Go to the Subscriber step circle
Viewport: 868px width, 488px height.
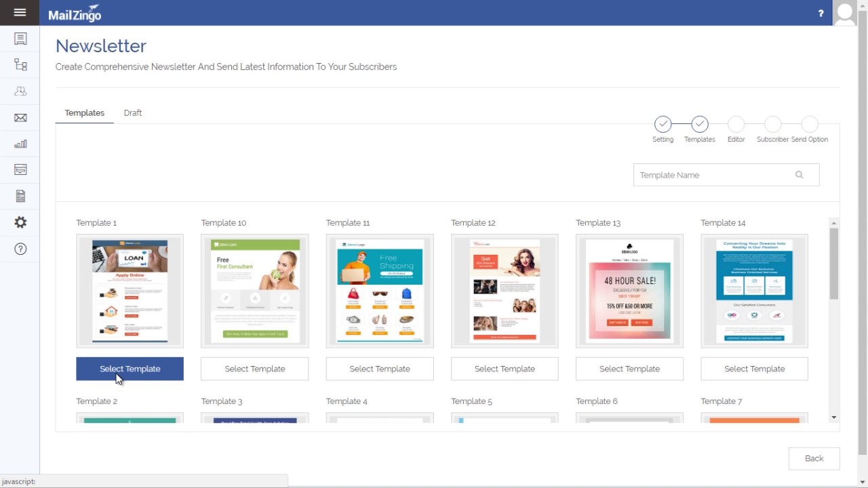(772, 124)
